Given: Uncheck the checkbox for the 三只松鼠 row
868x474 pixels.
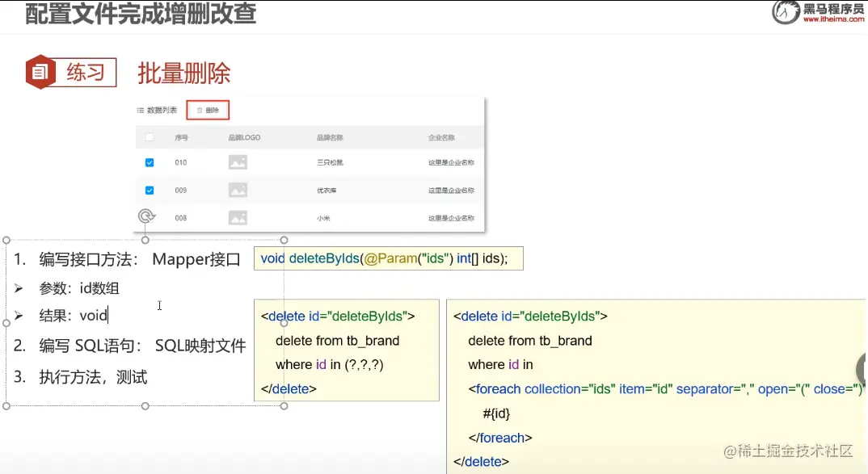Looking at the screenshot, I should coord(149,162).
